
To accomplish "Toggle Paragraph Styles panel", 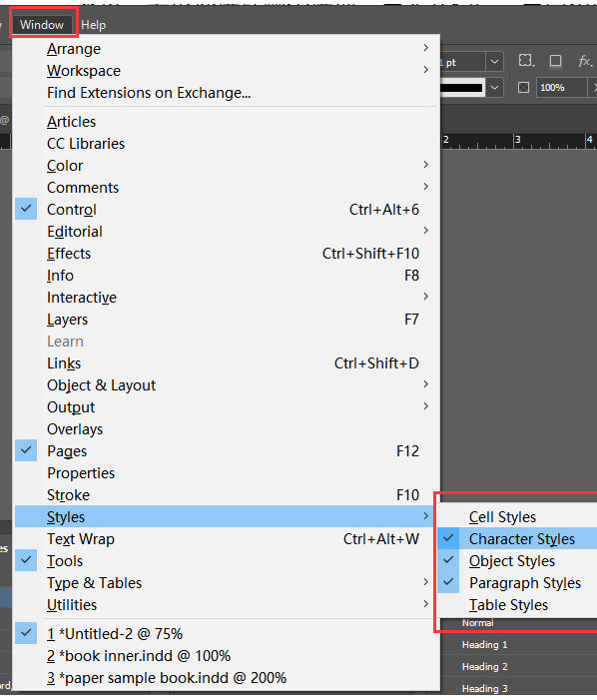I will (x=517, y=582).
